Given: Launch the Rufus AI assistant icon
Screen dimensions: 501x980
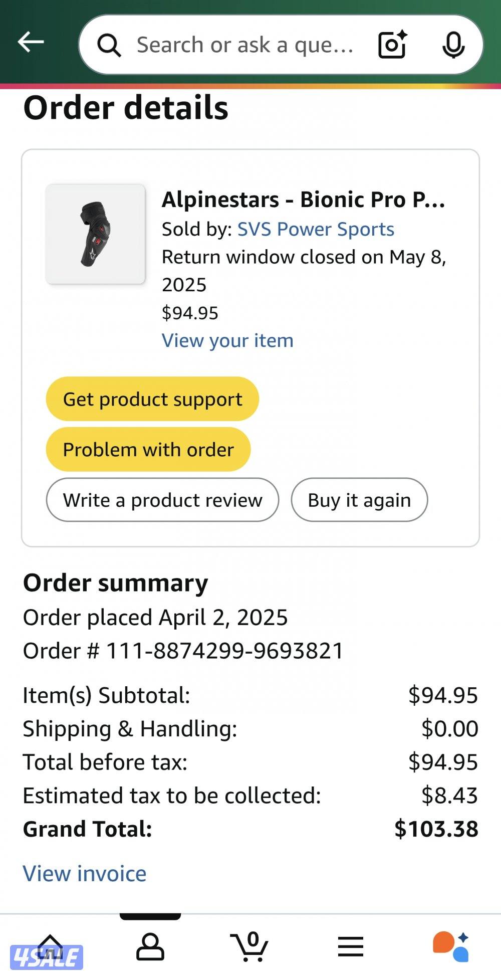Looking at the screenshot, I should pos(450,946).
